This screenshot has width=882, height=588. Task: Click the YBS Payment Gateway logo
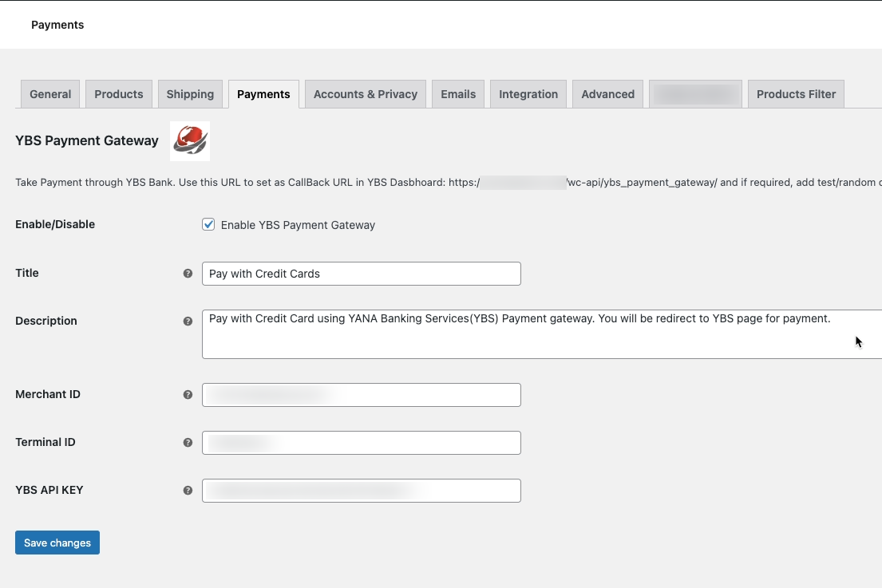(x=190, y=141)
